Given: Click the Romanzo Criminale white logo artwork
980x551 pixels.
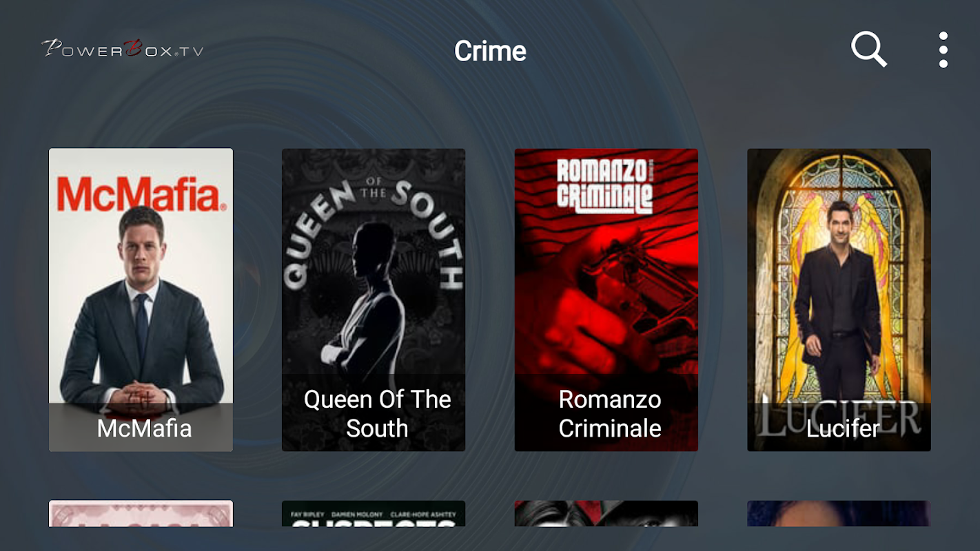Looking at the screenshot, I should (604, 185).
